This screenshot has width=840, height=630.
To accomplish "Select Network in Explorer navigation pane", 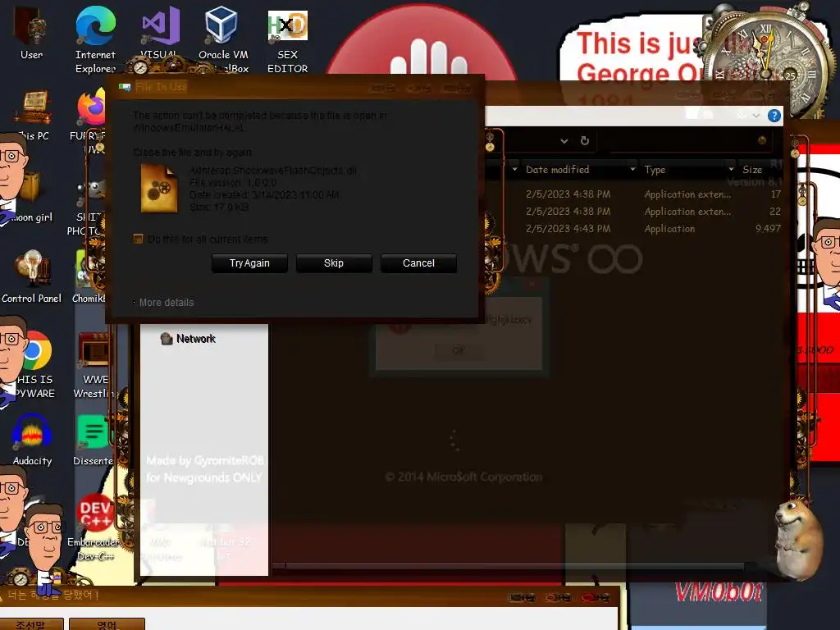I will pyautogui.click(x=188, y=339).
